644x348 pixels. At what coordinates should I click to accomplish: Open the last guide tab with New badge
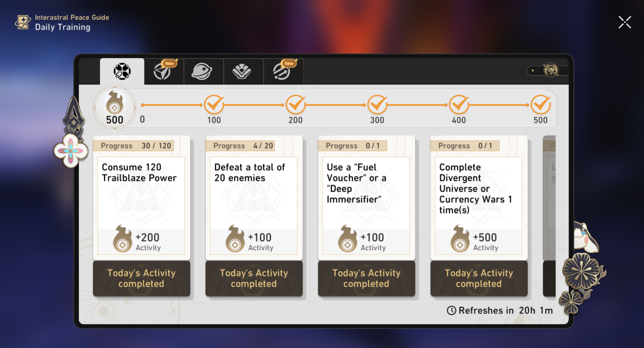[283, 71]
